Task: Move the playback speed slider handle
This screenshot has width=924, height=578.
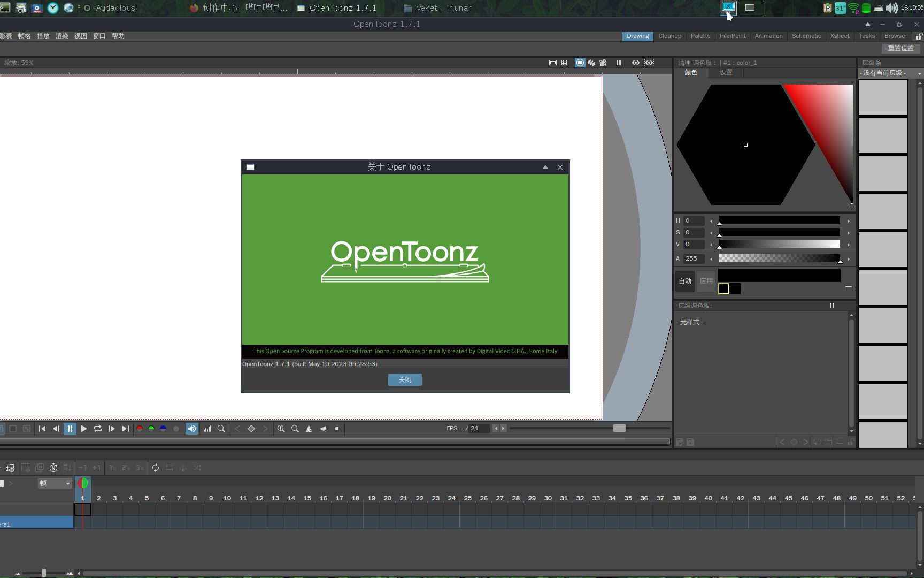Action: click(x=619, y=428)
